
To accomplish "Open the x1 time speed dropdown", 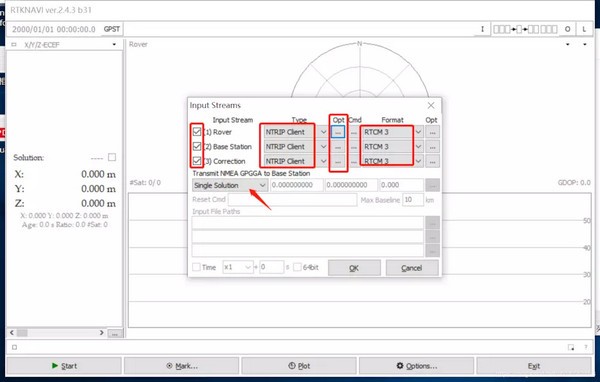I will 238,267.
